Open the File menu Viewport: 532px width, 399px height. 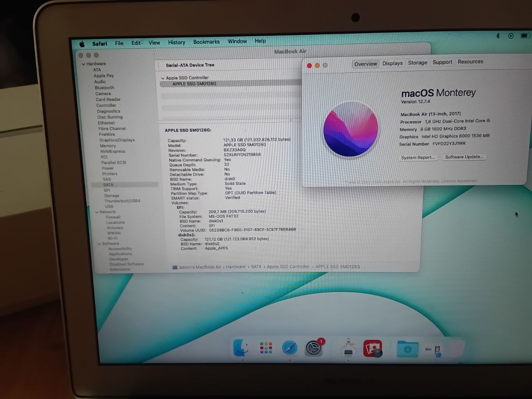coord(119,43)
